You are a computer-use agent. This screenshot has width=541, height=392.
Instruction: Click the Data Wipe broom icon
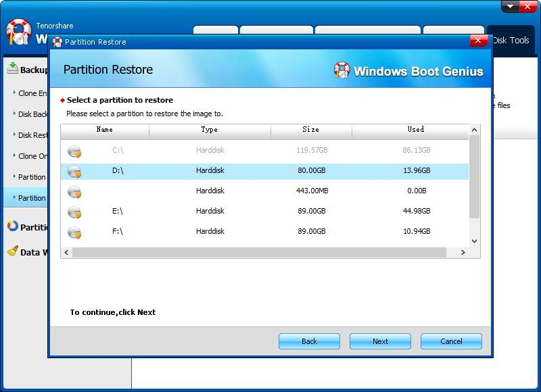pos(13,251)
